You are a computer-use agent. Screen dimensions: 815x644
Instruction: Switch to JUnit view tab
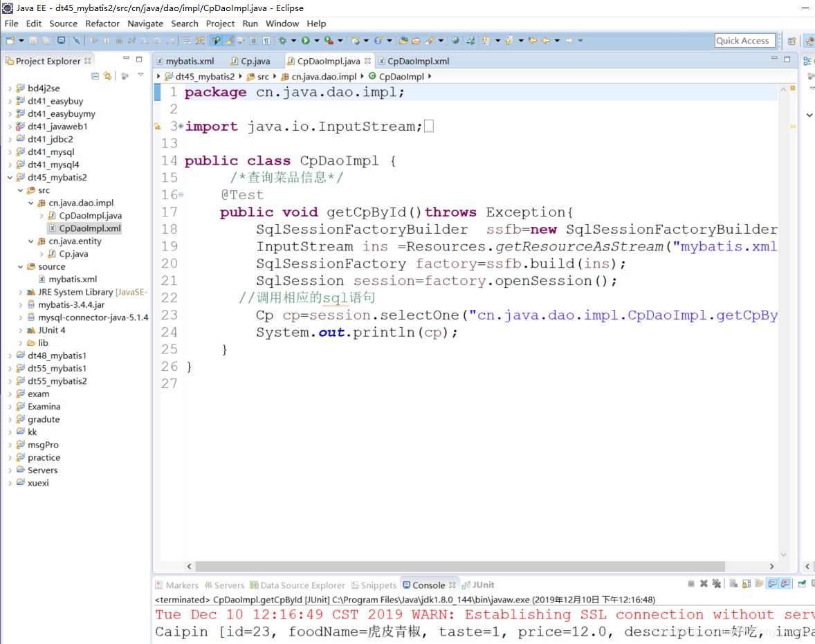pyautogui.click(x=477, y=585)
